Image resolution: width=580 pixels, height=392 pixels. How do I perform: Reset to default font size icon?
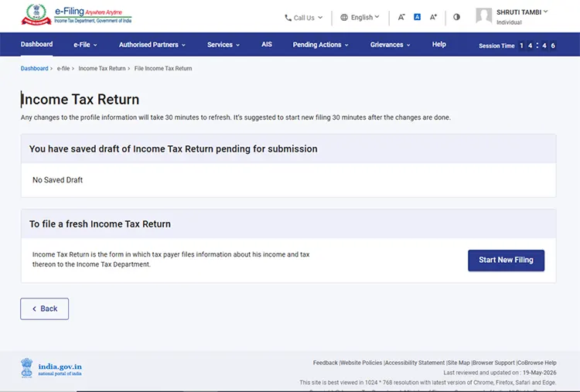(418, 17)
